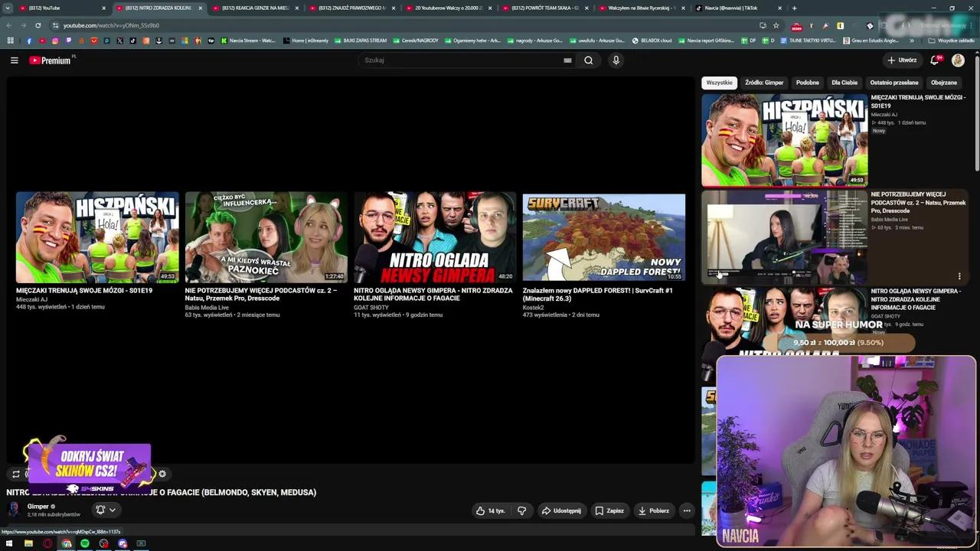Select the Dla Ciebie filter chip

tap(844, 83)
